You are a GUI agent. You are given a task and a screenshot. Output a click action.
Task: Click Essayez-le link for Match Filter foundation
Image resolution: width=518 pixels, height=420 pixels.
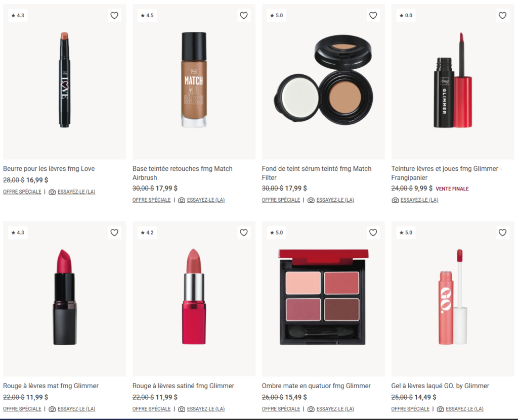pyautogui.click(x=335, y=200)
